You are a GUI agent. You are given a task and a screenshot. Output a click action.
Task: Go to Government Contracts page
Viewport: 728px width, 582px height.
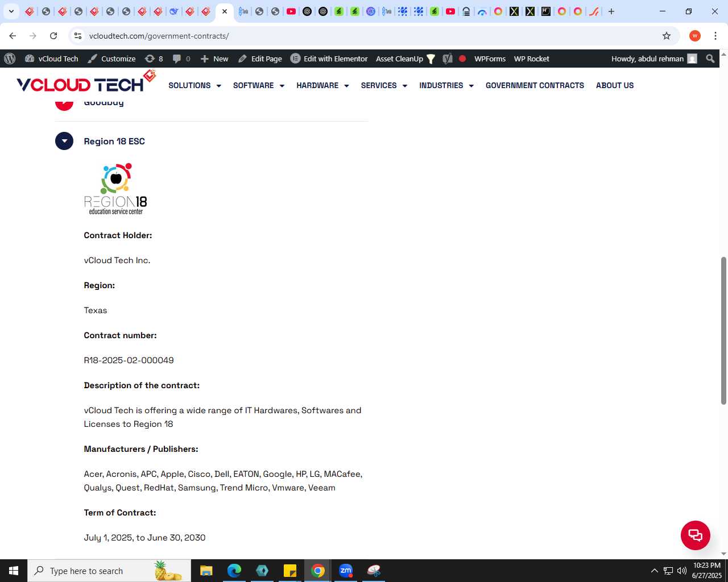click(535, 85)
